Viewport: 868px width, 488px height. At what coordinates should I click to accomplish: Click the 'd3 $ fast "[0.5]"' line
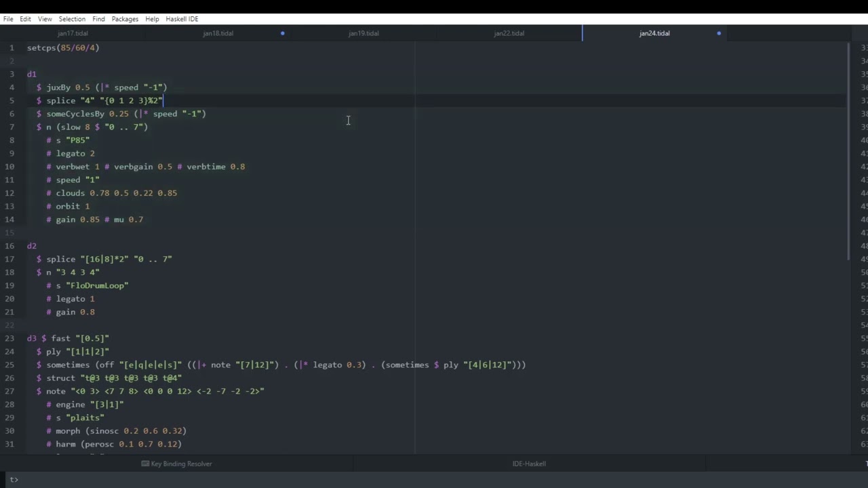tap(68, 339)
